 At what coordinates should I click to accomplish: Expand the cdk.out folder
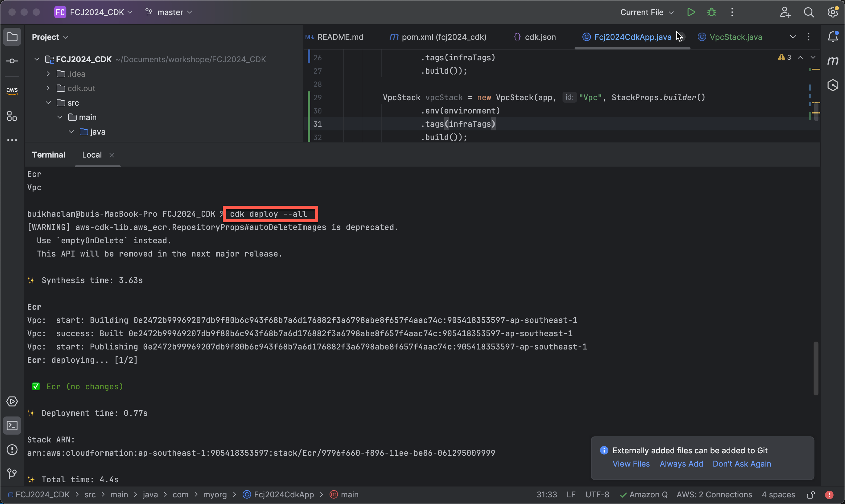(48, 88)
